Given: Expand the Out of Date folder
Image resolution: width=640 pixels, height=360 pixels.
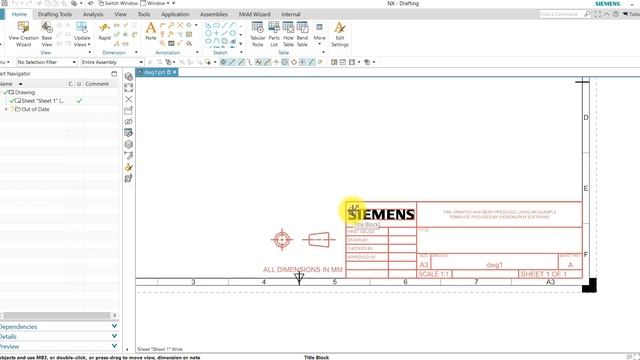Looking at the screenshot, I should [x=6, y=109].
